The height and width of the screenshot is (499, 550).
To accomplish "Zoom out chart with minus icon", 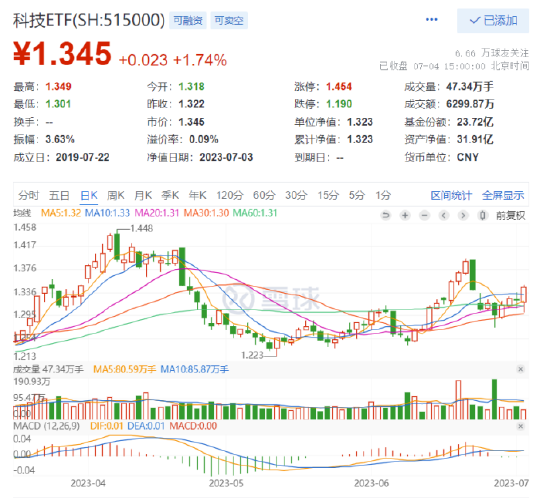I will (424, 215).
